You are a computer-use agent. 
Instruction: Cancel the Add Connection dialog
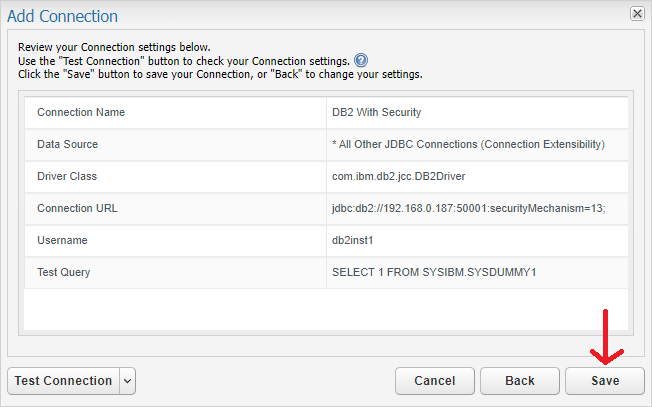[435, 381]
